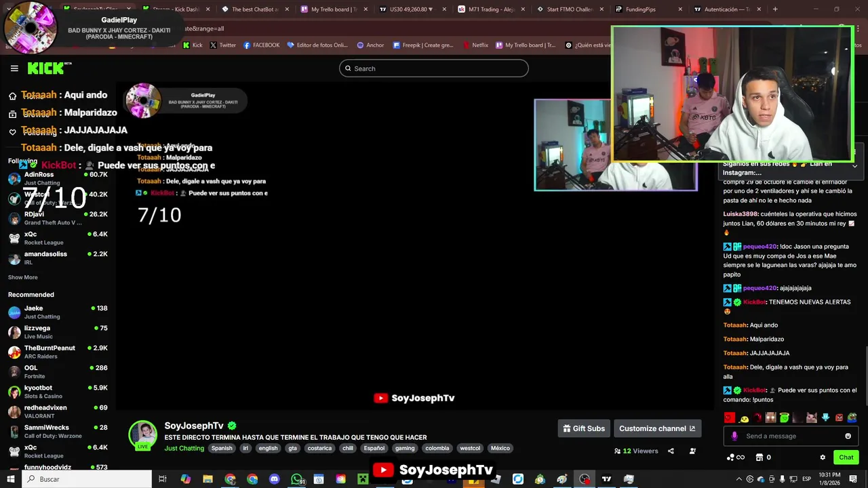Open SammiWrecks recommended channel
Screen dimensions: 868x488
(x=58, y=431)
